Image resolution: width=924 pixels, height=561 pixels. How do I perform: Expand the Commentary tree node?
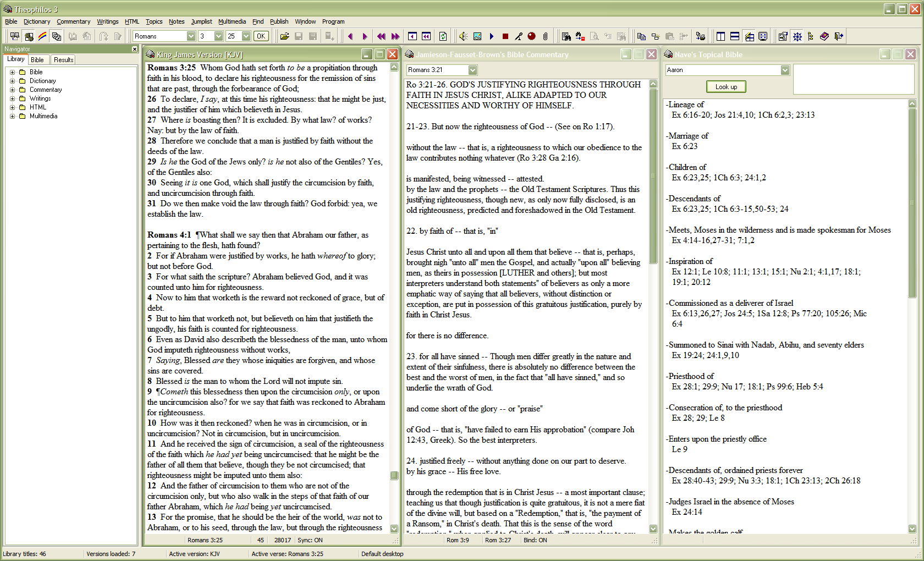(12, 90)
